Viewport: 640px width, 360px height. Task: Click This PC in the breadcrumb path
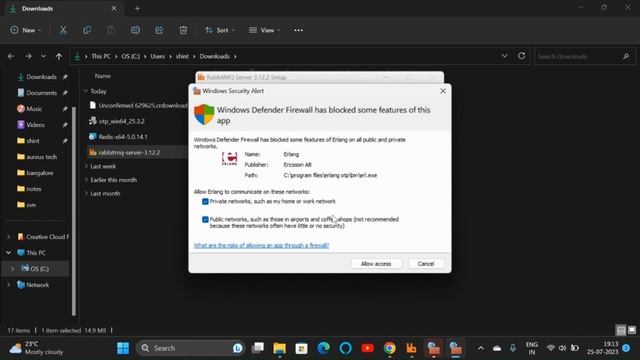pos(101,56)
